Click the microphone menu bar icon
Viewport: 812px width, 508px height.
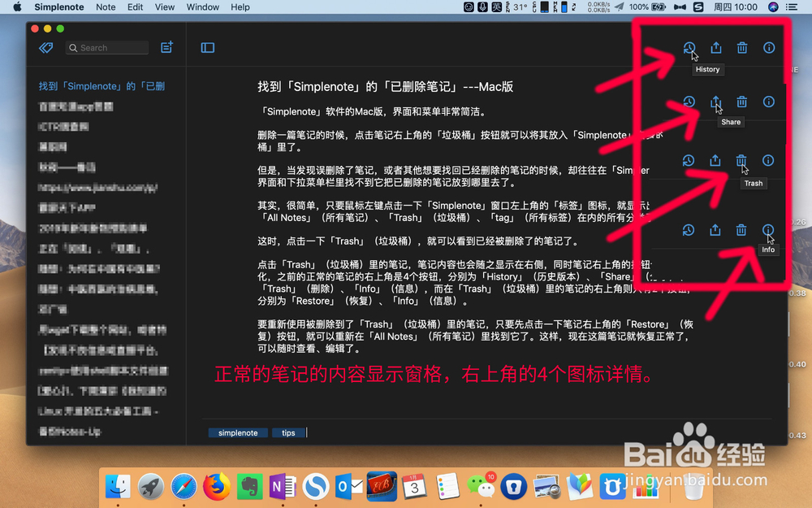click(482, 7)
